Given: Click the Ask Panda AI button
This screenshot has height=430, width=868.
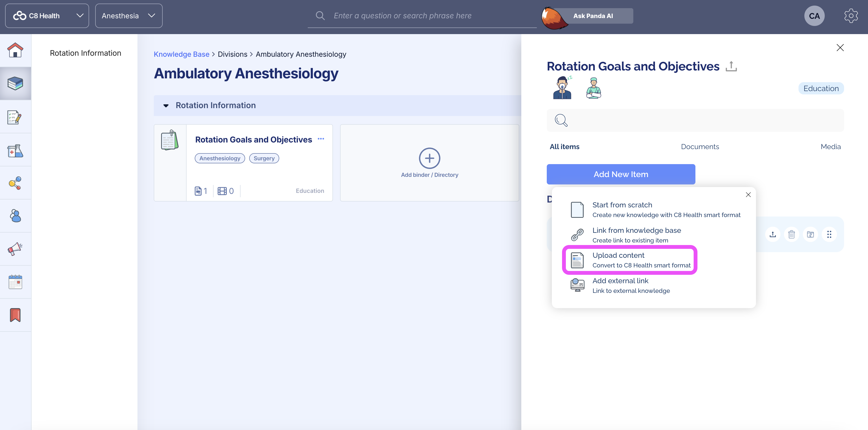Looking at the screenshot, I should (x=593, y=16).
